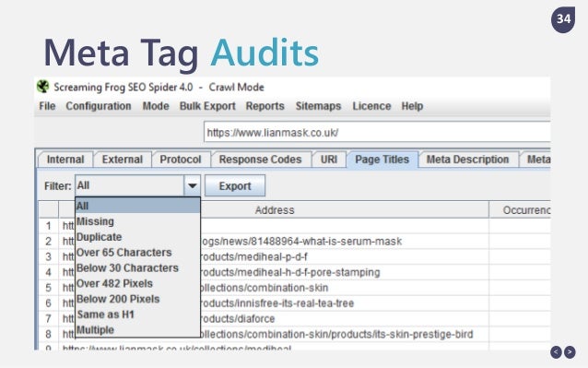Open the File menu
588x368 pixels.
[x=47, y=106]
